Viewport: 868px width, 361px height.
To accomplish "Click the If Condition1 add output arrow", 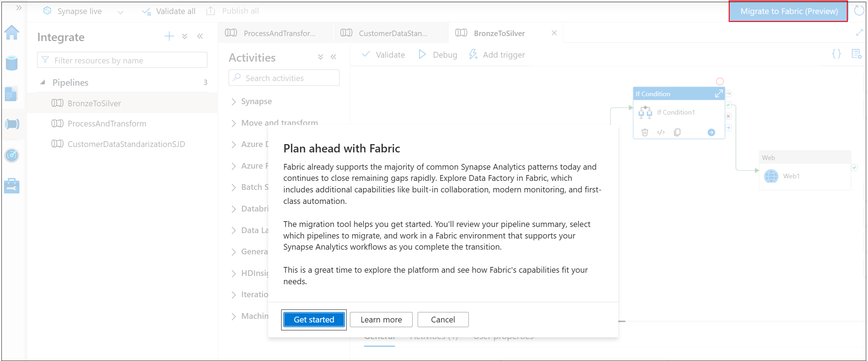I will 711,133.
